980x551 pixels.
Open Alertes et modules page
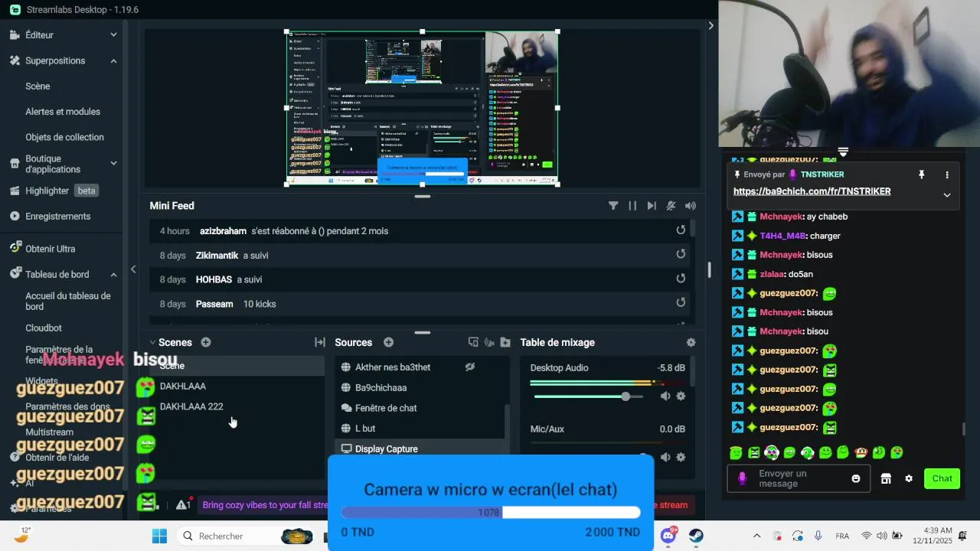[63, 112]
